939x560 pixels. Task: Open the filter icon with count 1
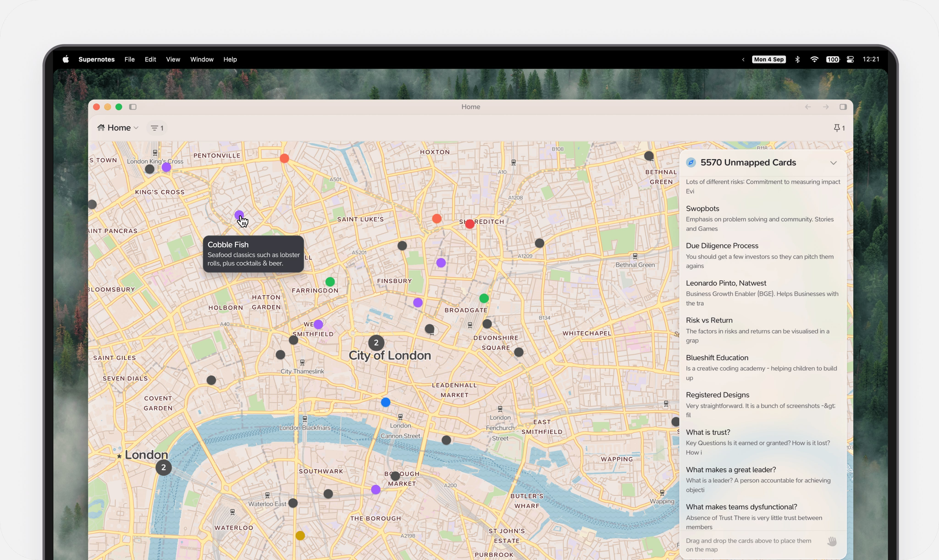pos(157,128)
